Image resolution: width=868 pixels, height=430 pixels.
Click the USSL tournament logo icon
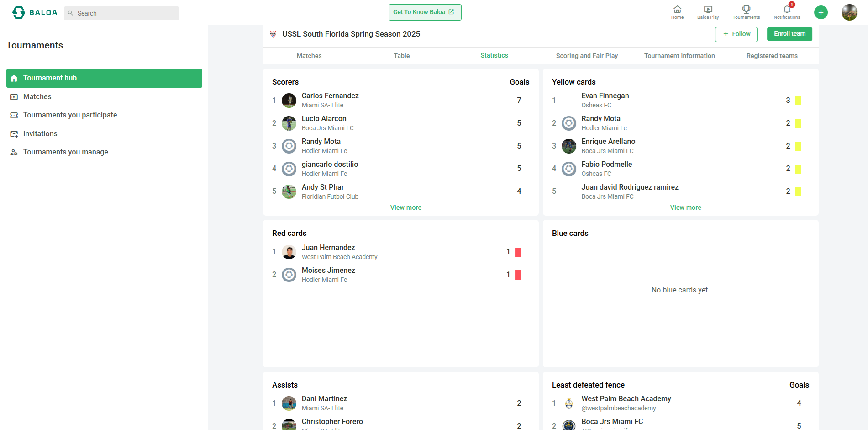273,34
